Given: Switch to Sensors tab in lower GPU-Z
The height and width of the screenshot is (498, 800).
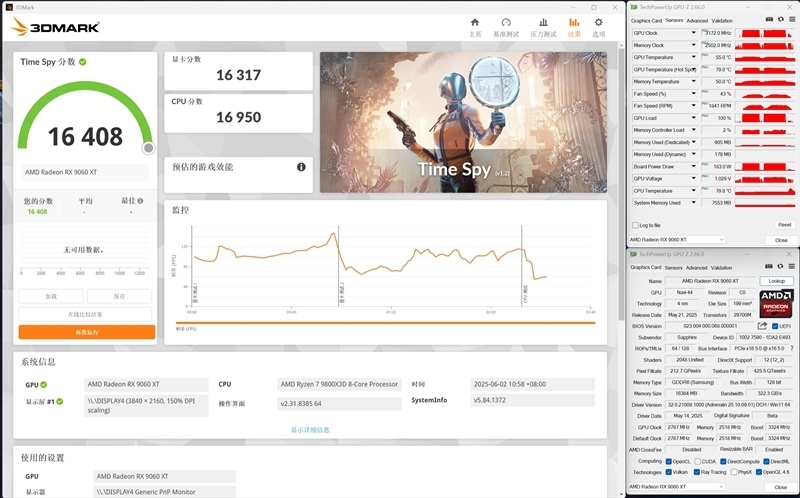Looking at the screenshot, I should (673, 267).
